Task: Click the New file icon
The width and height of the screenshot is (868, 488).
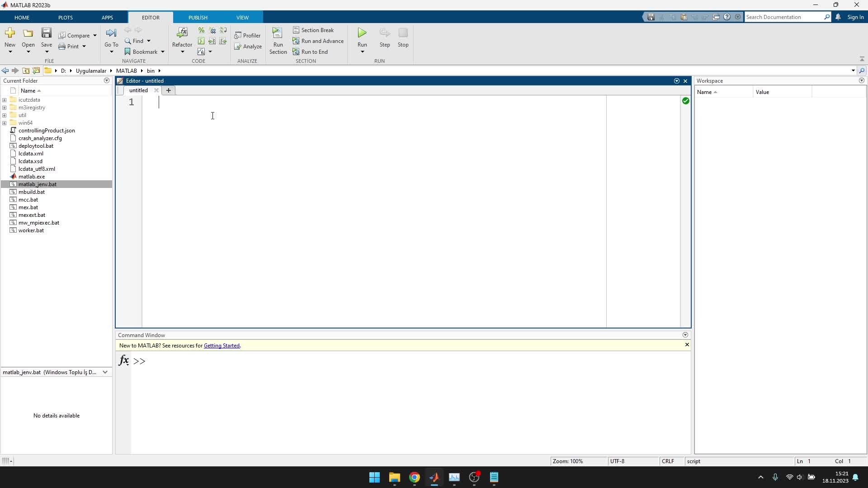Action: point(10,33)
